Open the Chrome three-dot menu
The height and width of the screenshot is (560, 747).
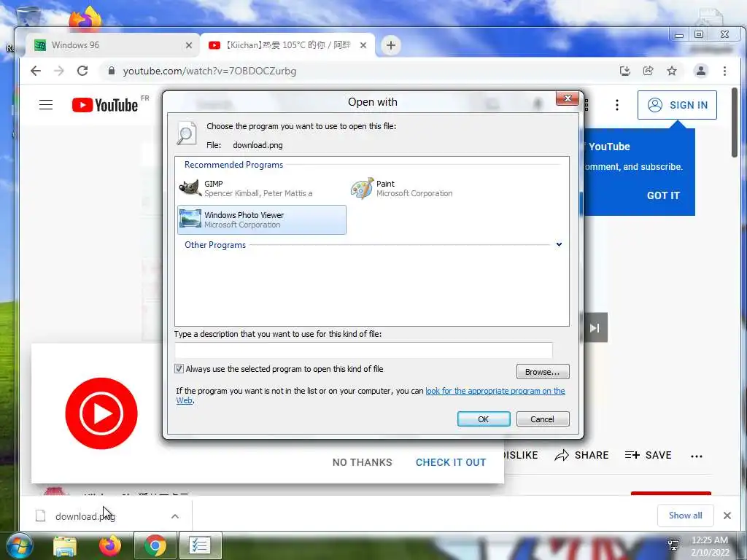click(x=724, y=71)
